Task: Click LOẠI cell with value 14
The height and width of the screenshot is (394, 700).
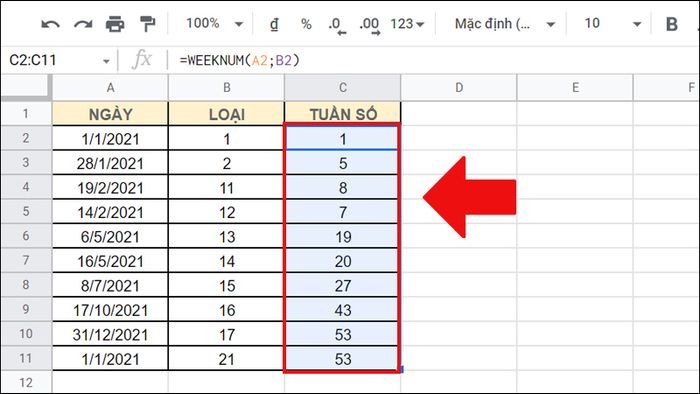Action: [x=226, y=261]
